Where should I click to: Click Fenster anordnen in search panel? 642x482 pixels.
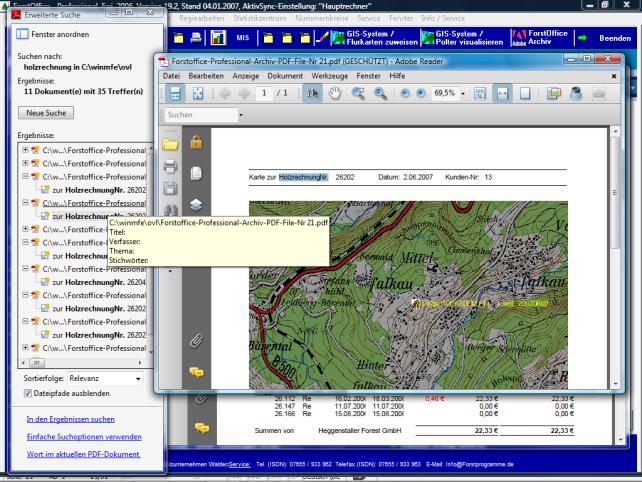[x=53, y=34]
